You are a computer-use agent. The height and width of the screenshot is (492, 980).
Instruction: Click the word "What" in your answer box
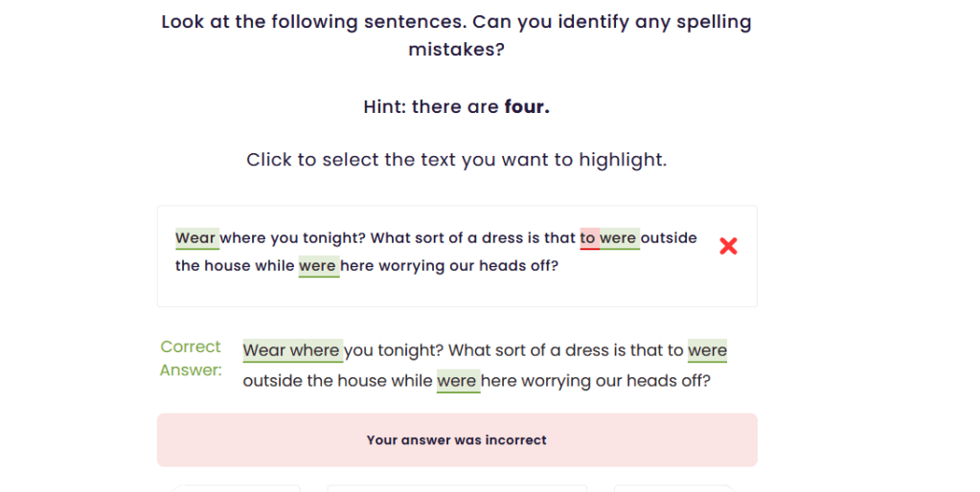(x=391, y=237)
